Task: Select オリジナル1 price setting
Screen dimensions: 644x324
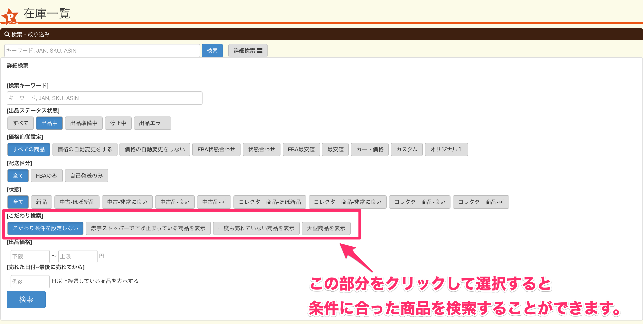Action: (x=446, y=149)
